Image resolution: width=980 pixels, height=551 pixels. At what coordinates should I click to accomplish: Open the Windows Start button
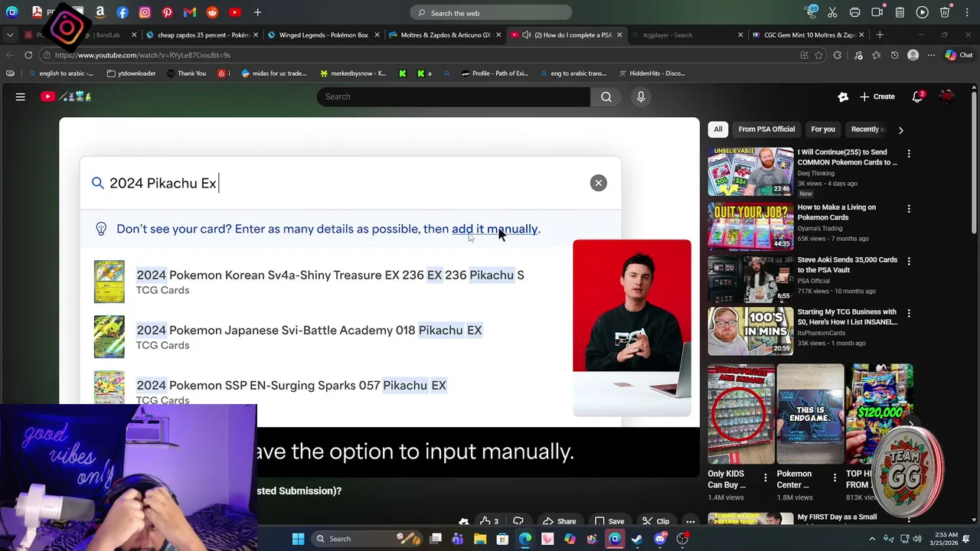[x=298, y=539]
